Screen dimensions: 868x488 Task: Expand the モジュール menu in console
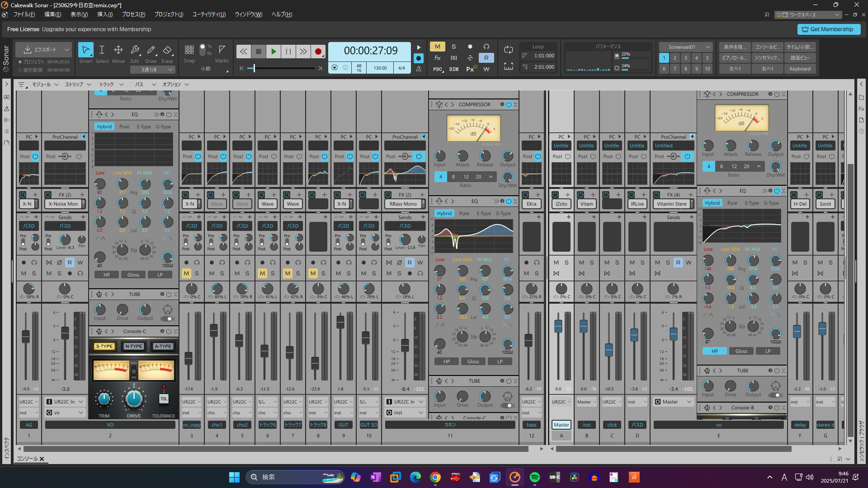pyautogui.click(x=45, y=84)
